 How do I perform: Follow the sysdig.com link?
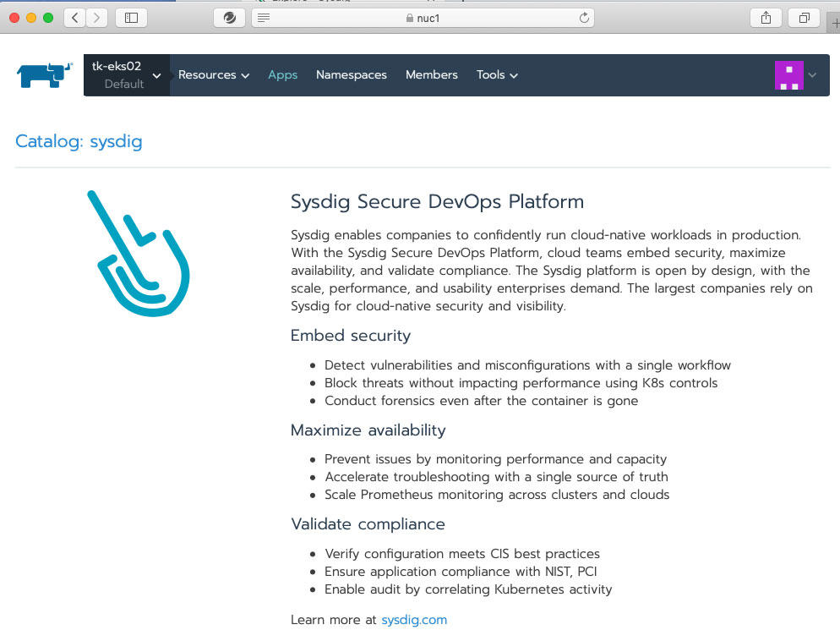tap(414, 620)
